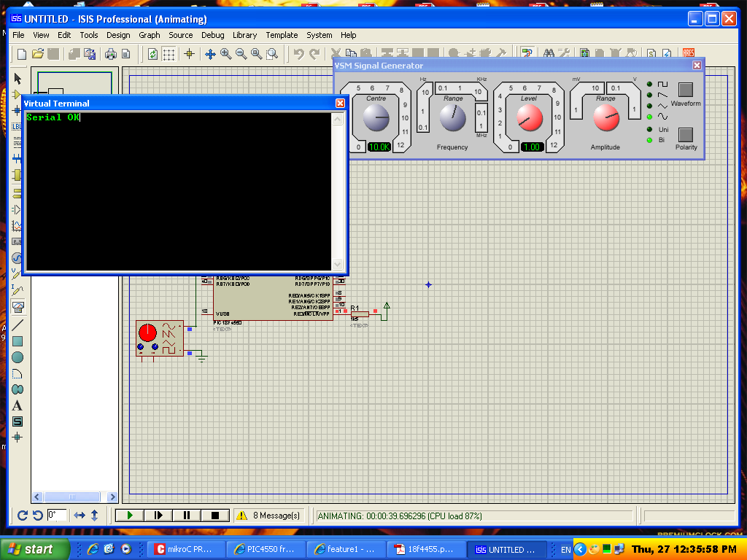
Task: Pause the running simulation
Action: pos(186,516)
